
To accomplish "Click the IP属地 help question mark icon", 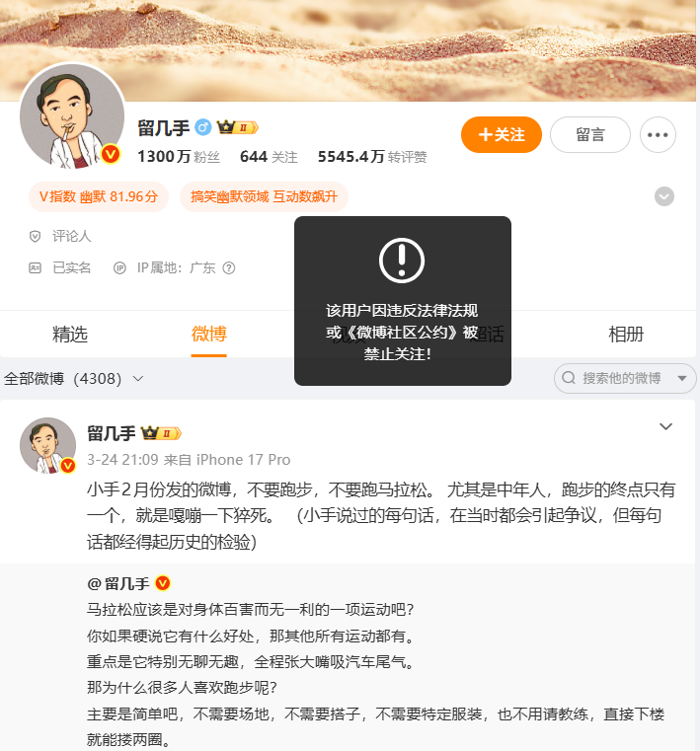I will (229, 267).
